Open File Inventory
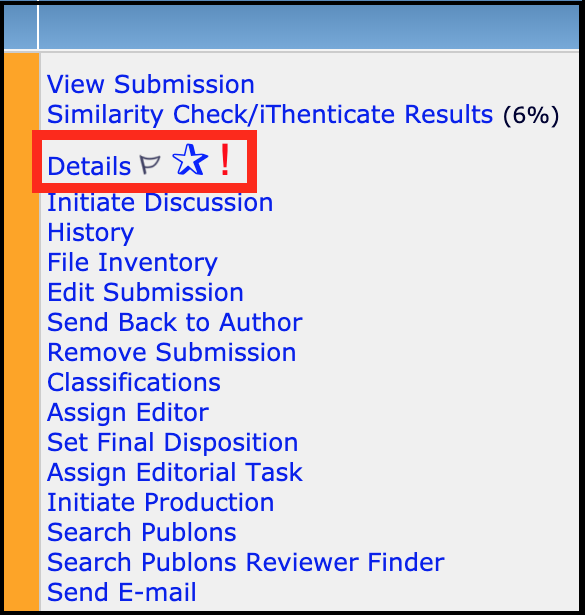Image resolution: width=585 pixels, height=615 pixels. [132, 263]
